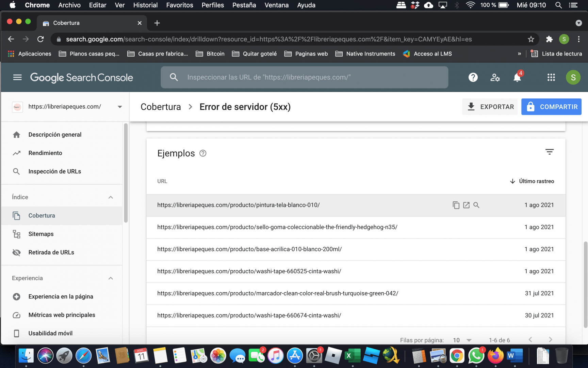Open pintura-tela-blanco-010 URL in new tab
Viewport: 588px width, 368px height.
[466, 205]
